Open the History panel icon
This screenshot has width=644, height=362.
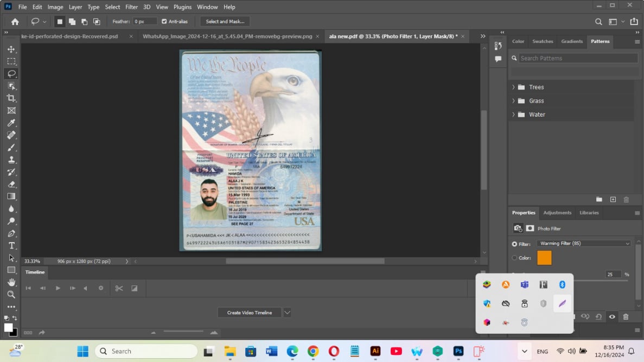(x=498, y=46)
